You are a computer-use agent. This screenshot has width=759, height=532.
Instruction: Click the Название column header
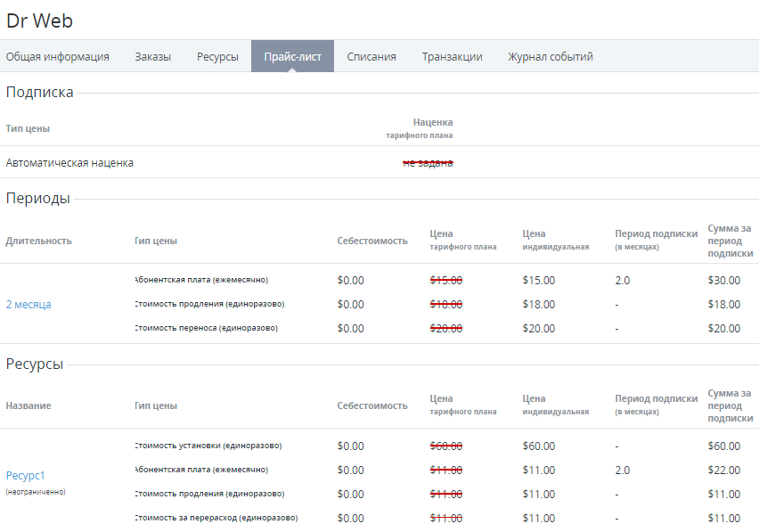29,405
